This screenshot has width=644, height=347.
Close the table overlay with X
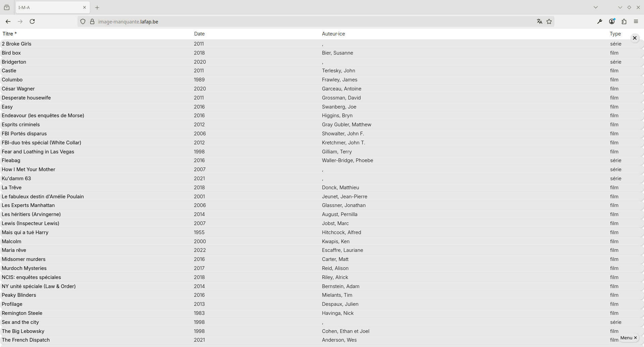[635, 38]
